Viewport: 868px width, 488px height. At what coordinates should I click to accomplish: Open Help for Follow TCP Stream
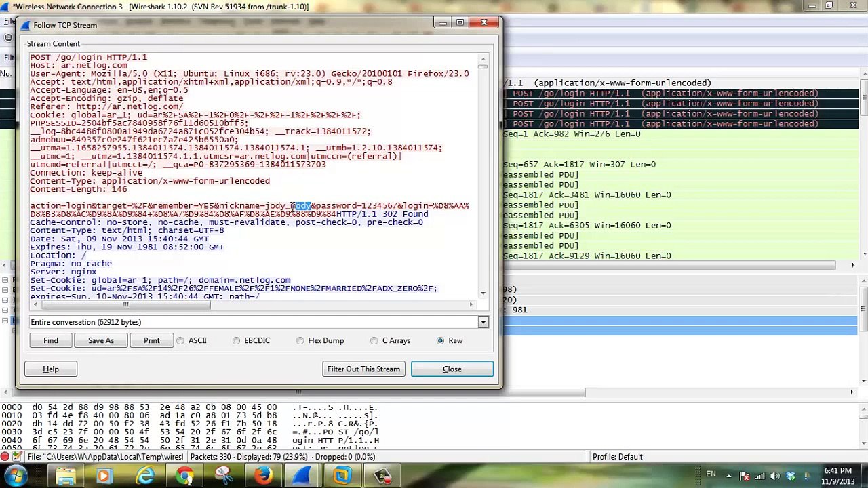click(51, 369)
